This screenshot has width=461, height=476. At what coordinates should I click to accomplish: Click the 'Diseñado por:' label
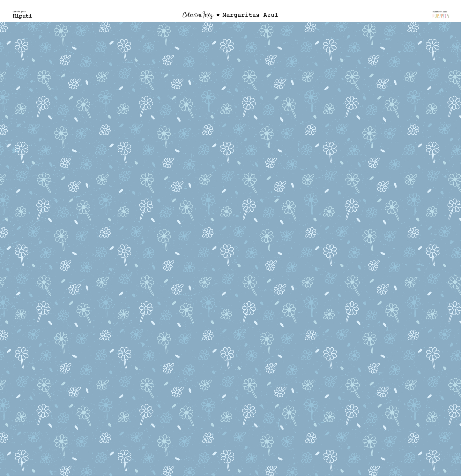pyautogui.click(x=440, y=11)
